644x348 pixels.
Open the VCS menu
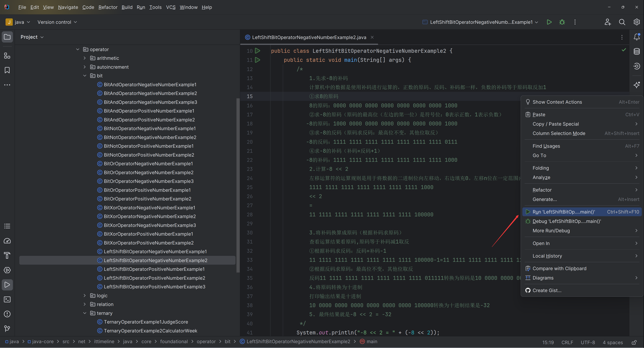coord(171,7)
